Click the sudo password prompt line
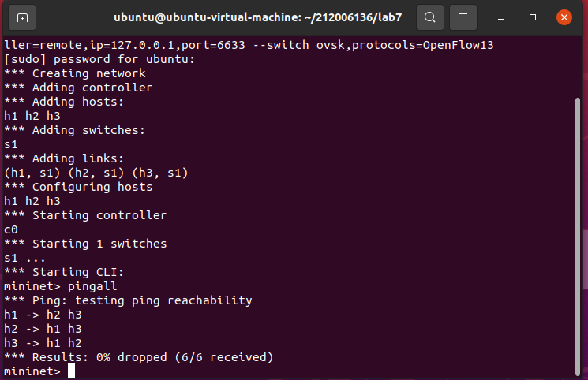The image size is (588, 380). (x=99, y=59)
